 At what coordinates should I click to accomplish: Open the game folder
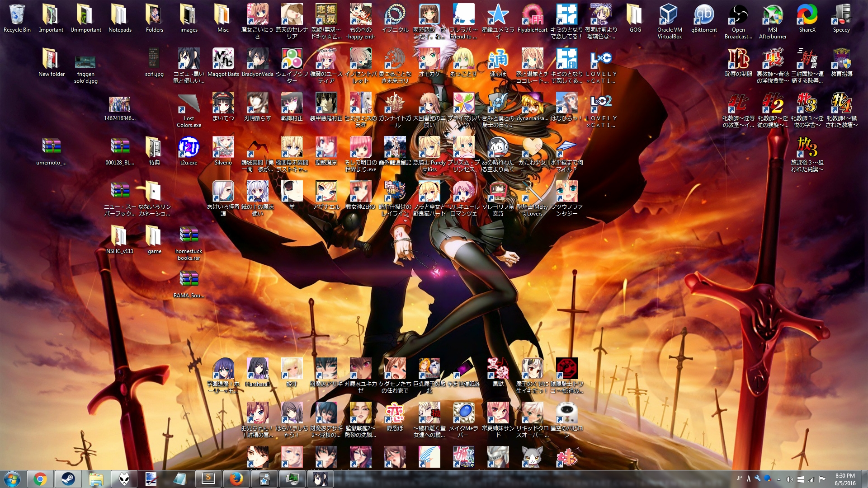click(x=155, y=239)
